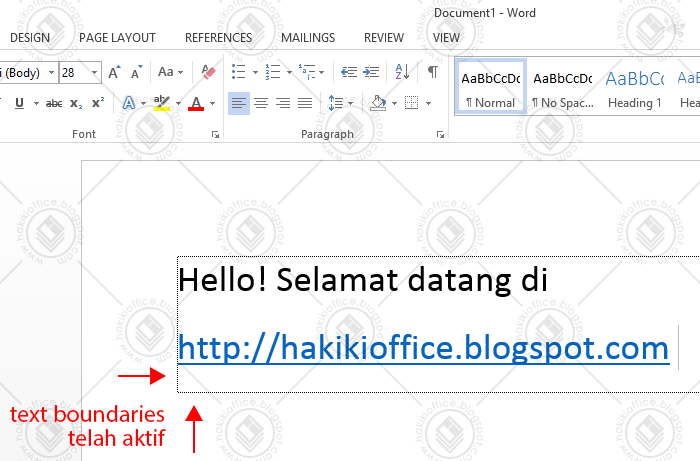The width and height of the screenshot is (700, 461).
Task: Expand the highlight color dropdown arrow
Action: coord(178,104)
